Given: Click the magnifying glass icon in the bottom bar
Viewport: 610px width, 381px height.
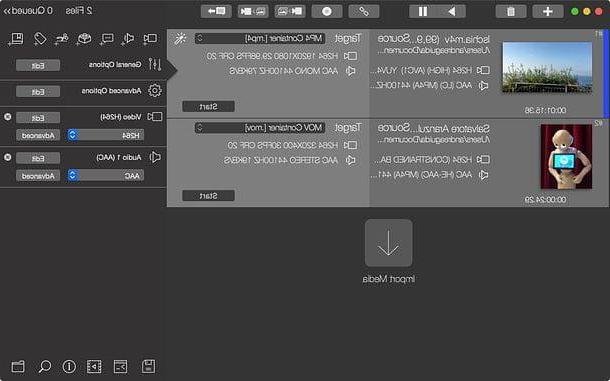Looking at the screenshot, I should pyautogui.click(x=44, y=366).
